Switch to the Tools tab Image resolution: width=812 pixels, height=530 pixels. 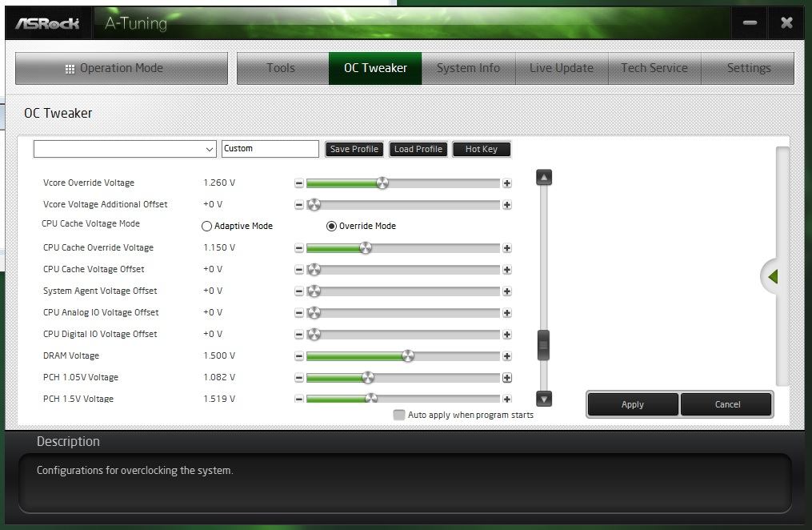pyautogui.click(x=282, y=68)
